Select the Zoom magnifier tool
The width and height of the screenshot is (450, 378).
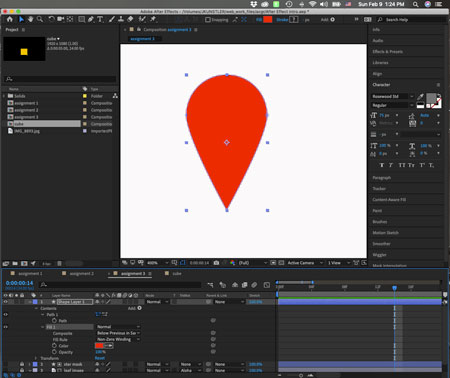click(40, 19)
